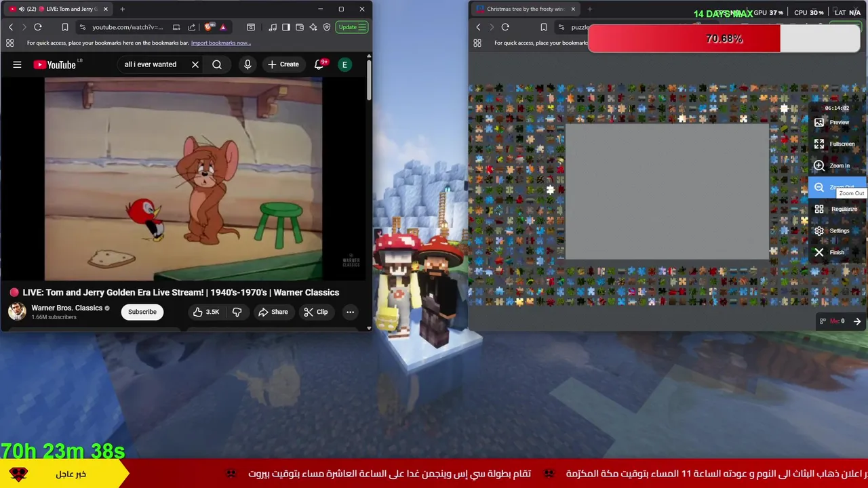Viewport: 868px width, 488px height.
Task: Open the Warner Bros. Classics channel name
Action: (66, 308)
